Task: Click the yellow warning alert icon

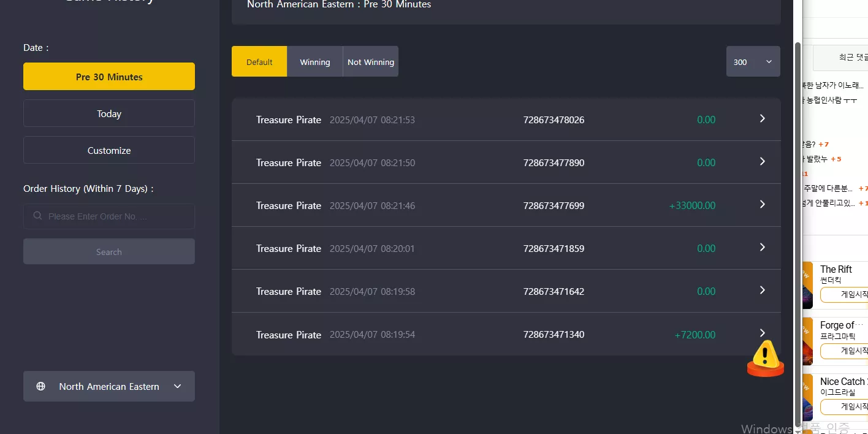Action: click(x=765, y=358)
